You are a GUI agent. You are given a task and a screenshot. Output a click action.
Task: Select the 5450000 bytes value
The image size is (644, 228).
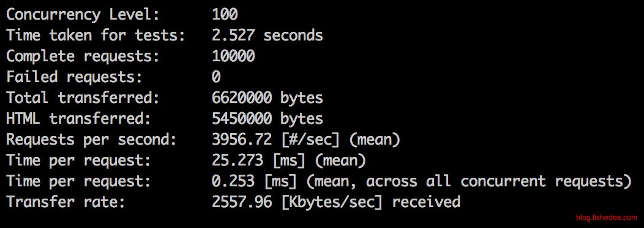tap(268, 119)
